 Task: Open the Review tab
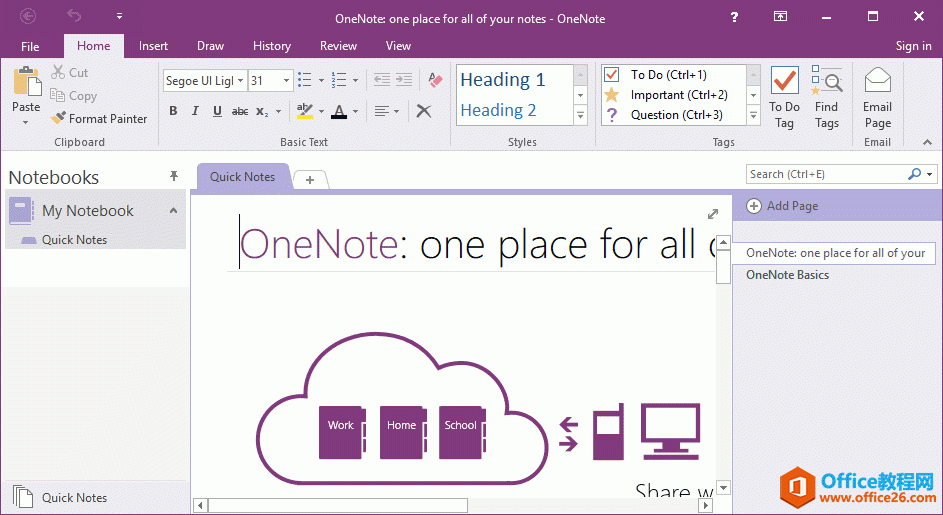click(338, 46)
